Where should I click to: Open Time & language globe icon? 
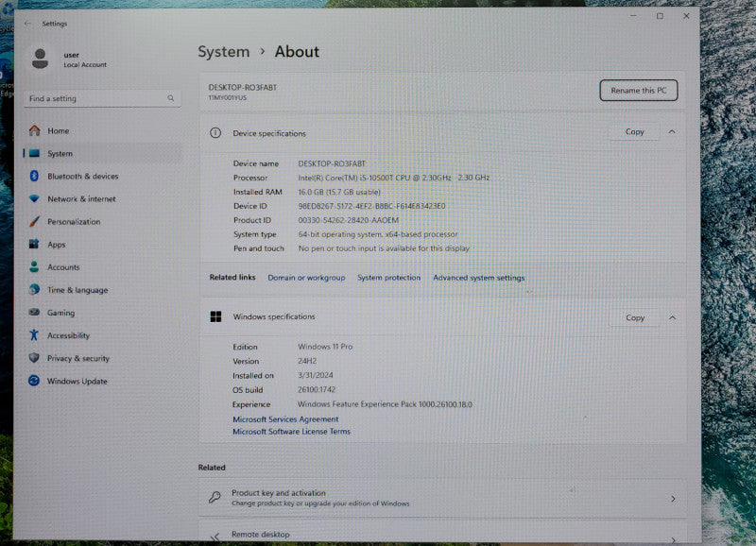34,289
